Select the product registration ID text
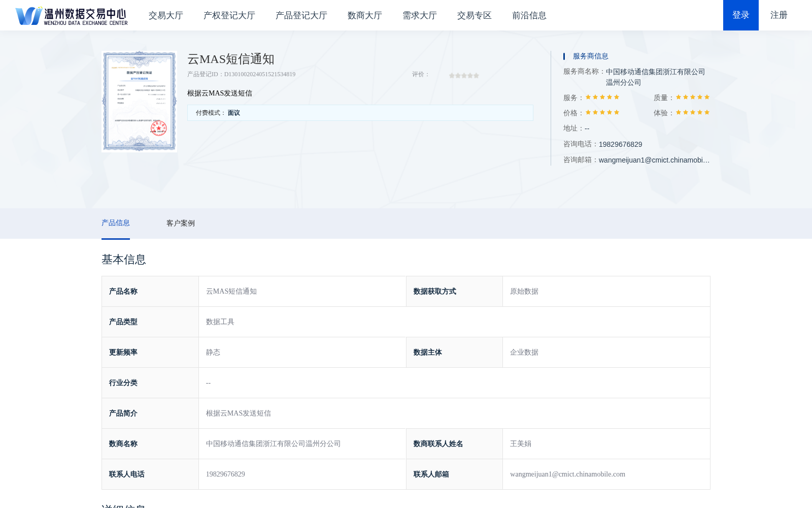The width and height of the screenshot is (812, 508). [x=242, y=74]
